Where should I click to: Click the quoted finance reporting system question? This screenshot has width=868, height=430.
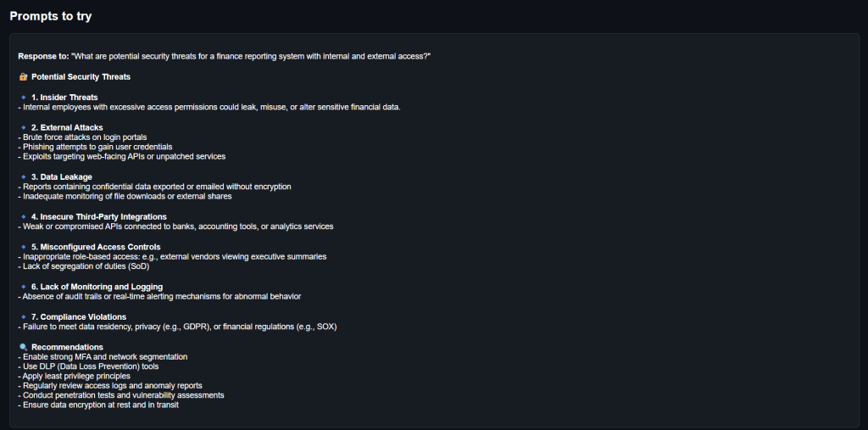pyautogui.click(x=251, y=56)
